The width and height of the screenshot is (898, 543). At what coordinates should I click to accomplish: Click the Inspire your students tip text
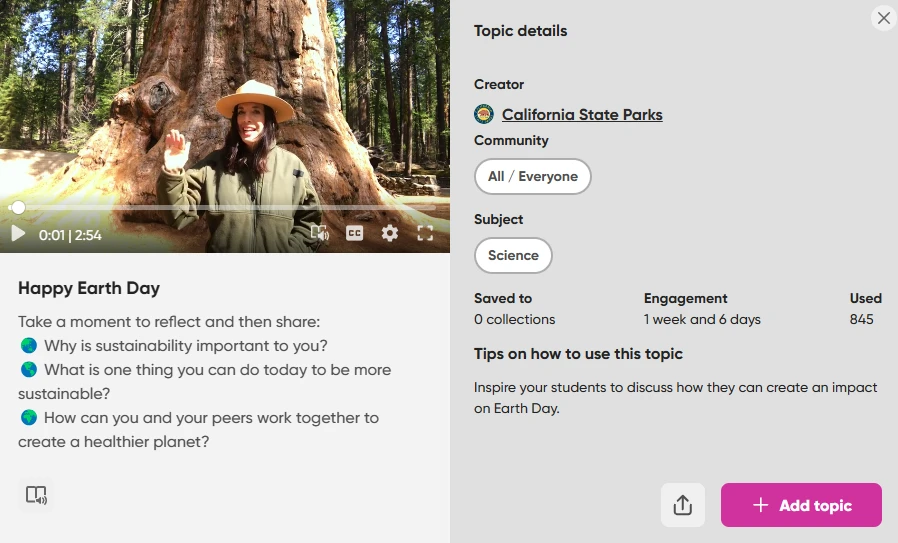(x=675, y=398)
